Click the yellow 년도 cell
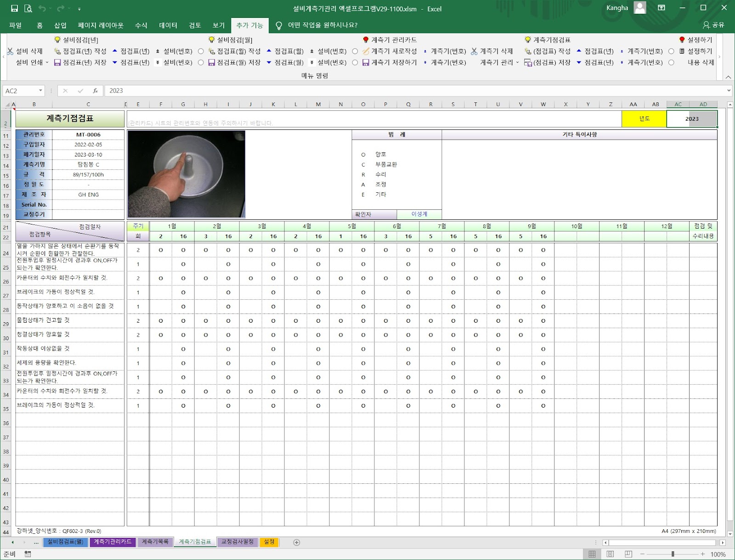735x560 pixels. pos(644,119)
